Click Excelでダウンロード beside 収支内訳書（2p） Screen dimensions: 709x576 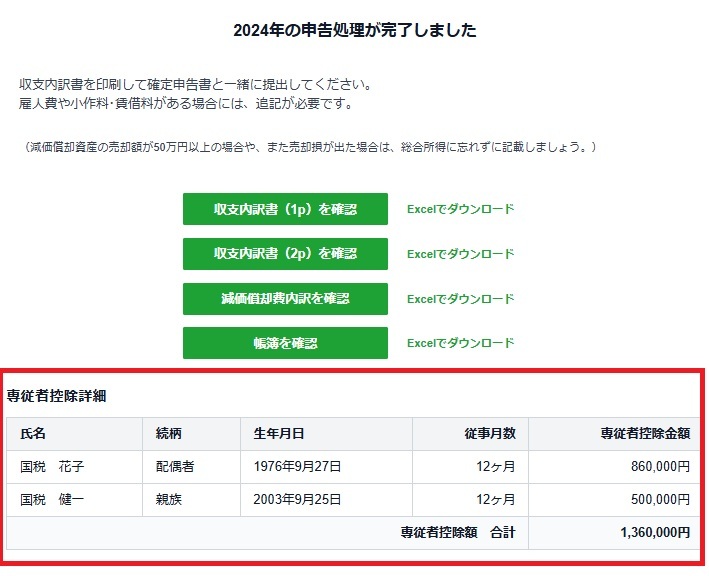[x=460, y=254]
